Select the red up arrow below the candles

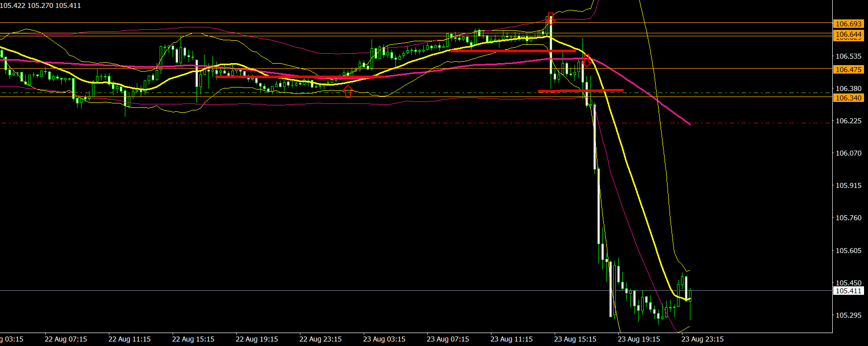click(x=348, y=91)
